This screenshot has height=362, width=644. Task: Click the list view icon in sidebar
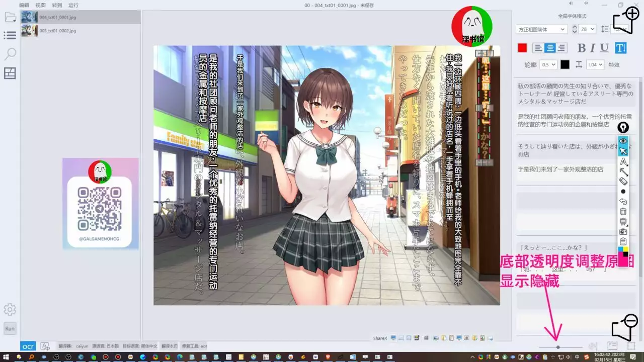pos(10,35)
